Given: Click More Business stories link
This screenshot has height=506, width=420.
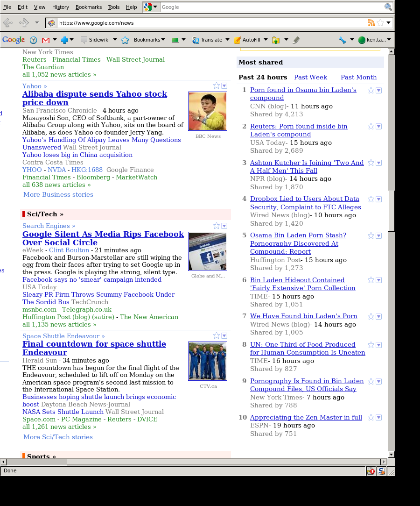Looking at the screenshot, I should pos(58,195).
